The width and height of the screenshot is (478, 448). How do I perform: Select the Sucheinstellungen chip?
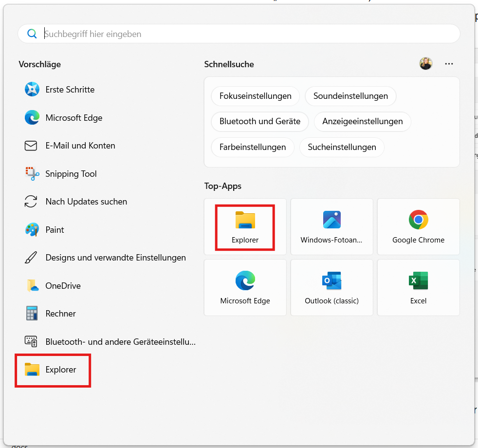342,147
